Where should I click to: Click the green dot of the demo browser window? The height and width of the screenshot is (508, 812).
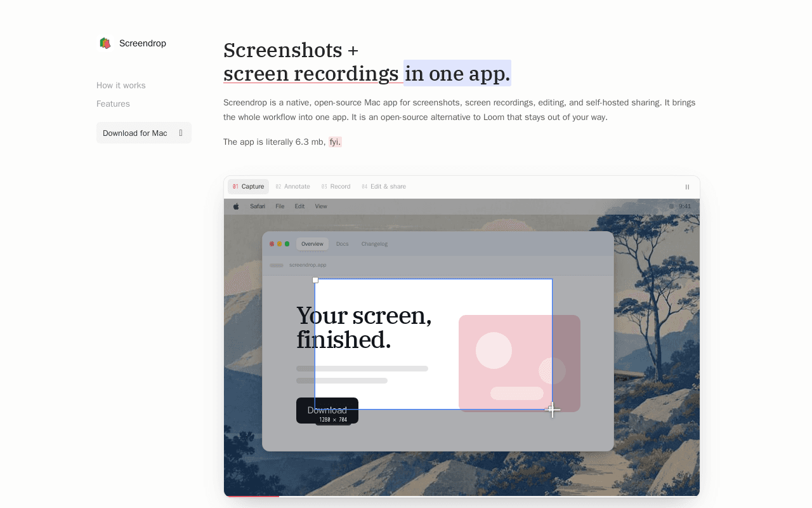[x=287, y=244]
